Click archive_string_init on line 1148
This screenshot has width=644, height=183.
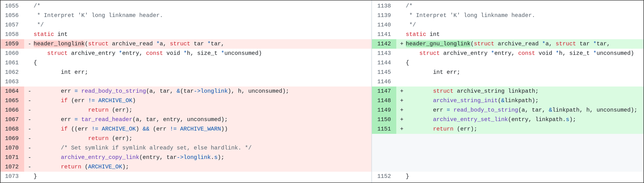pyautogui.click(x=465, y=101)
